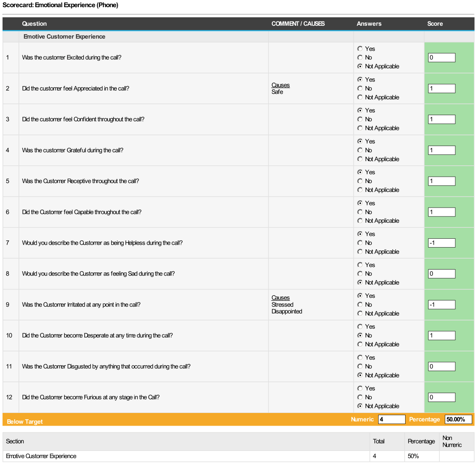Select Not Applicable for question 5

pyautogui.click(x=360, y=190)
